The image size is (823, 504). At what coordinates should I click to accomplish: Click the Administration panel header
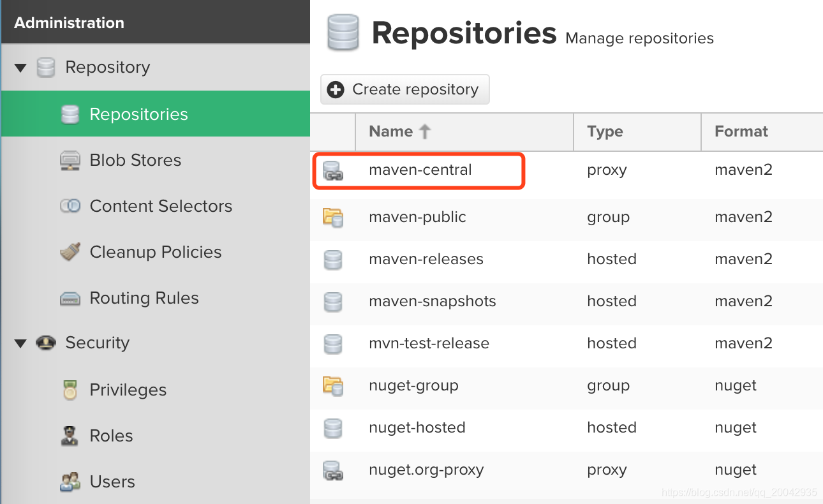tap(156, 22)
